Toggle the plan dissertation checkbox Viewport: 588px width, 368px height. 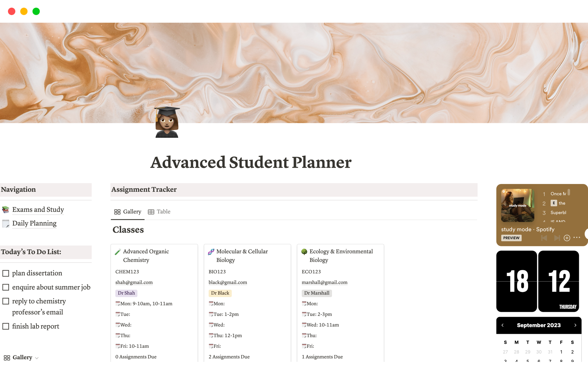point(6,273)
